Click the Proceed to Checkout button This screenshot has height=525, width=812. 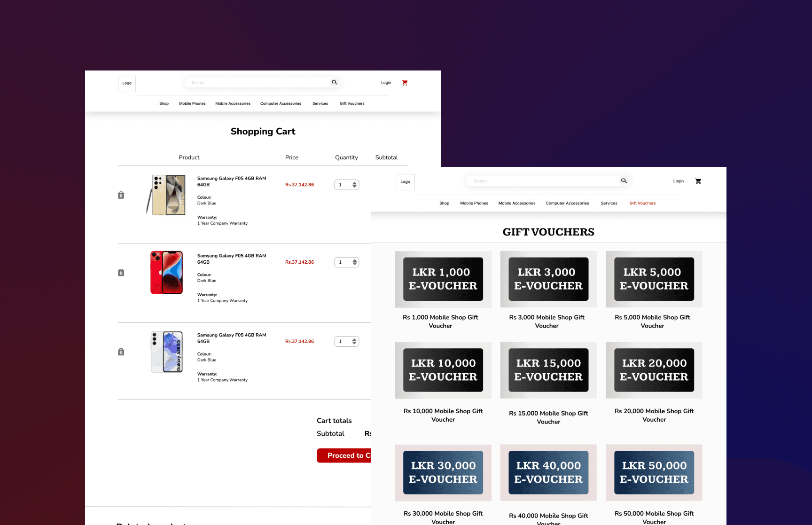[344, 455]
